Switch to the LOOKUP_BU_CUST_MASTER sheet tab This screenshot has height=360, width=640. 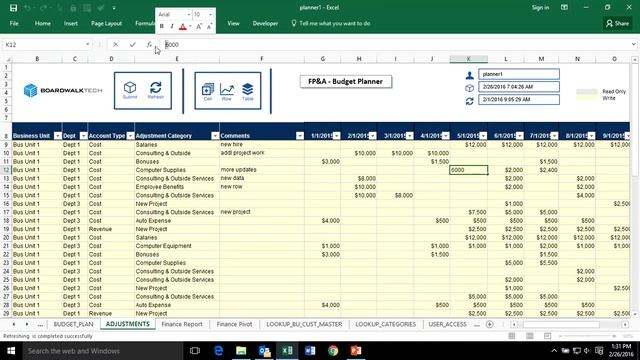(304, 324)
